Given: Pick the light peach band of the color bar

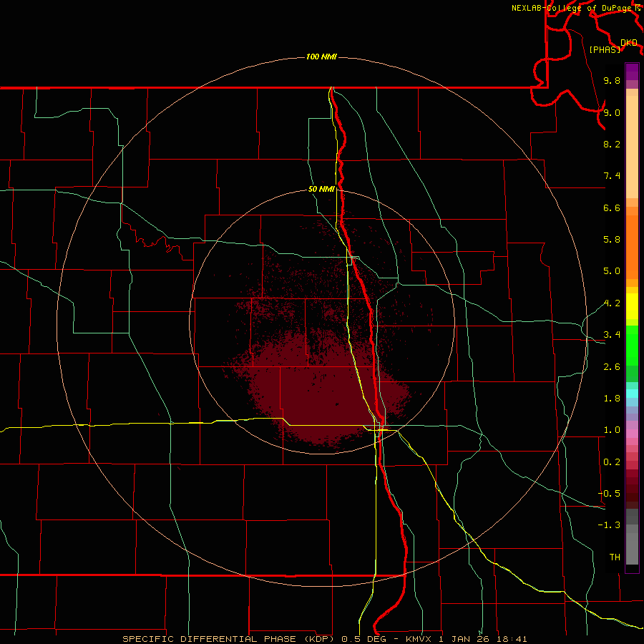Looking at the screenshot, I should tap(632, 147).
